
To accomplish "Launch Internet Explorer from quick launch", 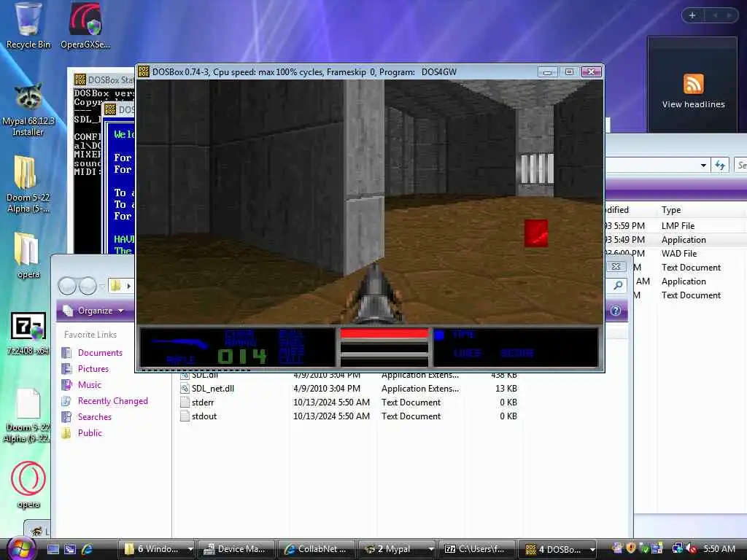I will click(88, 549).
